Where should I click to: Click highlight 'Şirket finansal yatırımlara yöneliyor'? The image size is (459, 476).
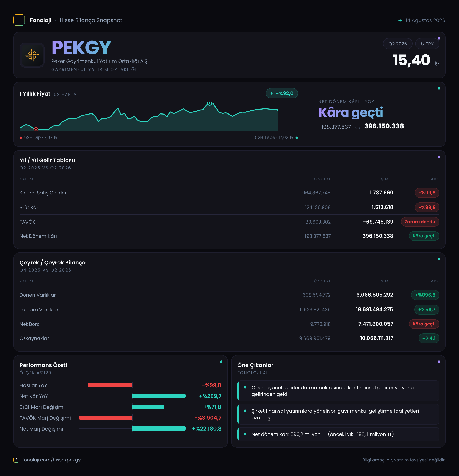click(x=339, y=414)
